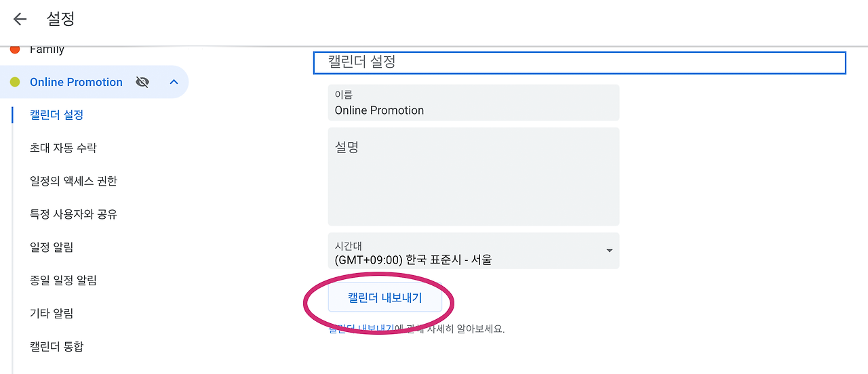This screenshot has height=374, width=868.
Task: Open 일정 알림 settings section
Action: [52, 247]
